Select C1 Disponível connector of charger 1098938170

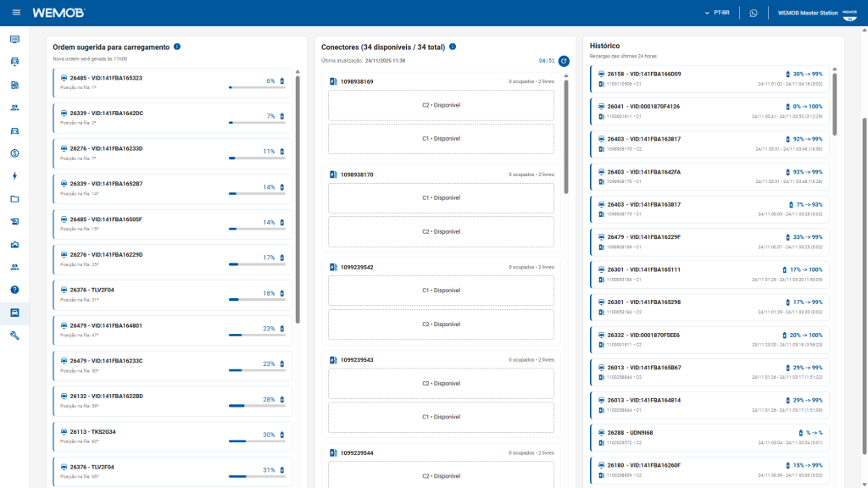(x=441, y=197)
